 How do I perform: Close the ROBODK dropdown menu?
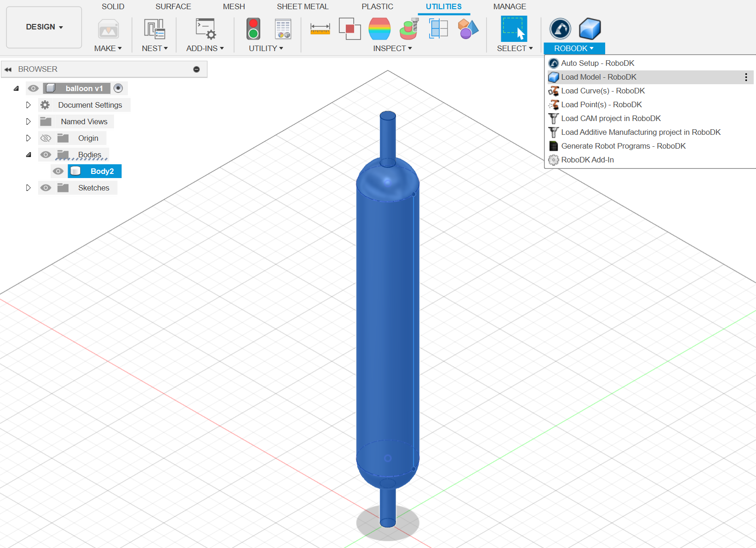click(574, 48)
